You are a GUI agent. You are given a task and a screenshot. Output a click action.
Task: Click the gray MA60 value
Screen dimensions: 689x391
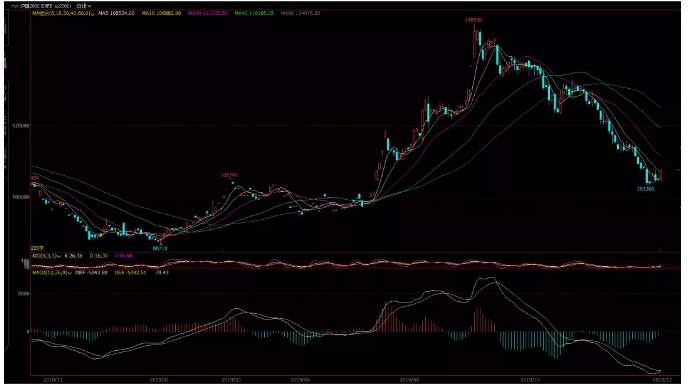300,13
